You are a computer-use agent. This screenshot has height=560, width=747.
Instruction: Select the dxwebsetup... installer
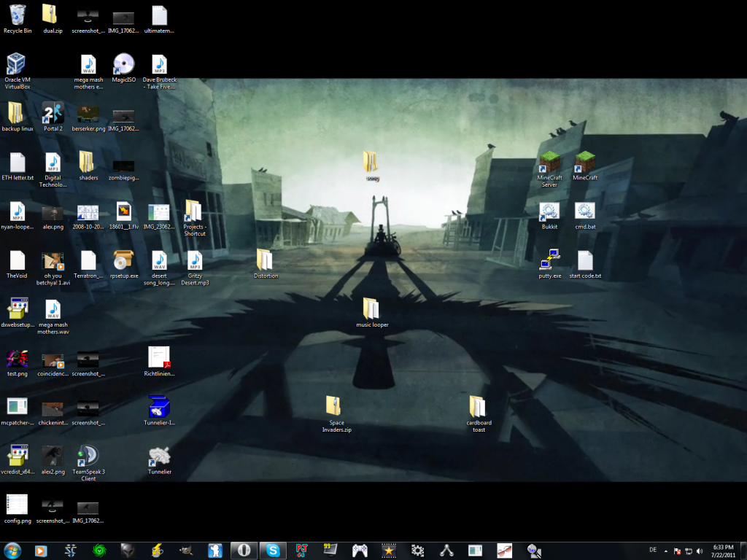(18, 314)
